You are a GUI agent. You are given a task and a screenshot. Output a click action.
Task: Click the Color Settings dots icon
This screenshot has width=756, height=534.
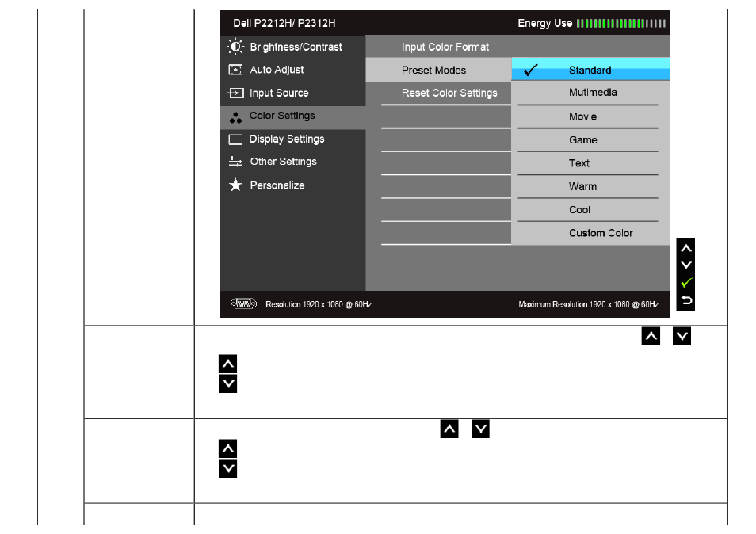tap(235, 117)
